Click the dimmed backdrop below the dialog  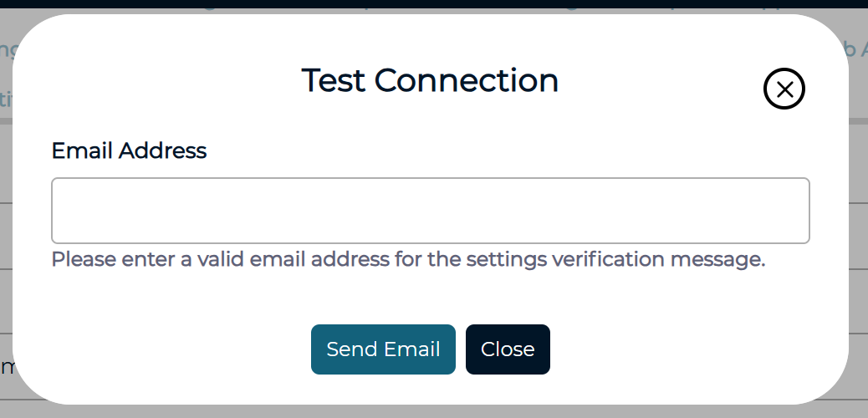tap(434, 411)
